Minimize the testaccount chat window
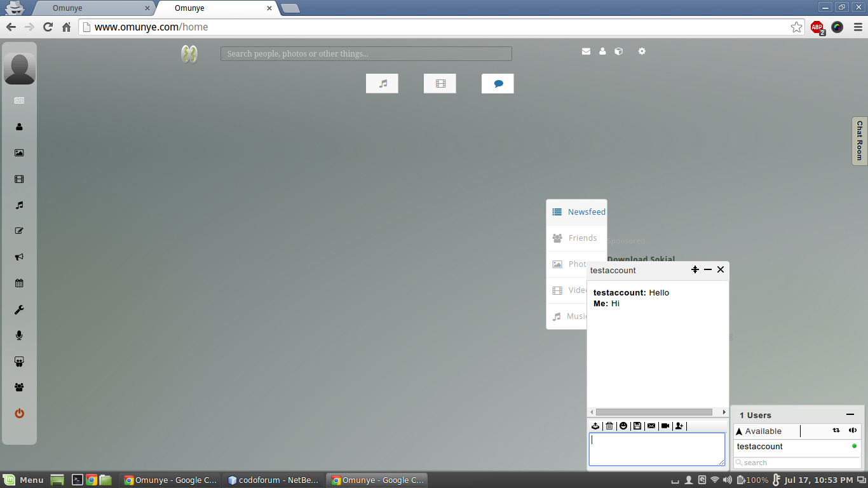The image size is (868, 488). [x=708, y=269]
